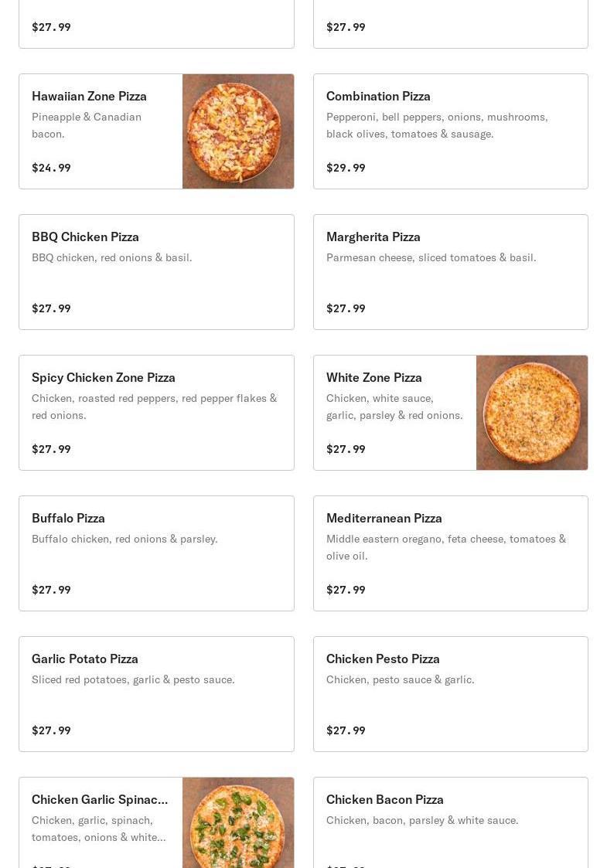
Task: Click the Mediterranean Pizza description text
Action: pyautogui.click(x=446, y=547)
